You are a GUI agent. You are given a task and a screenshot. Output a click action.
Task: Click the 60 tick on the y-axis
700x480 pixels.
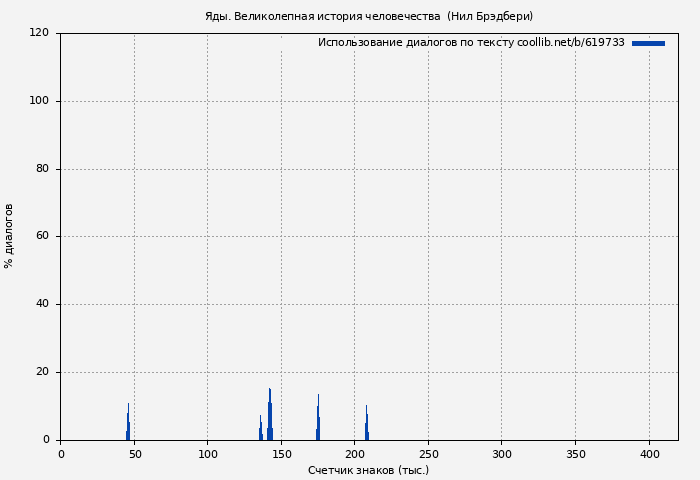pos(42,236)
